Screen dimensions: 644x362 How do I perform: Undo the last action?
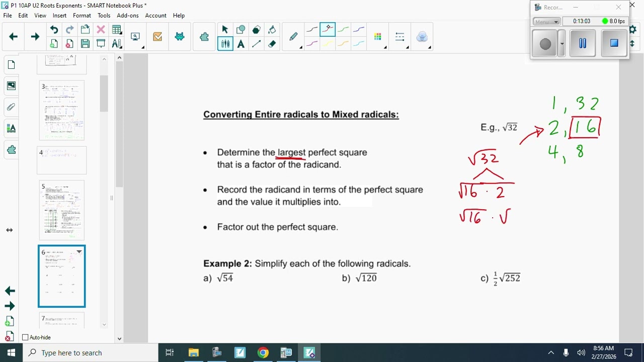(x=54, y=30)
